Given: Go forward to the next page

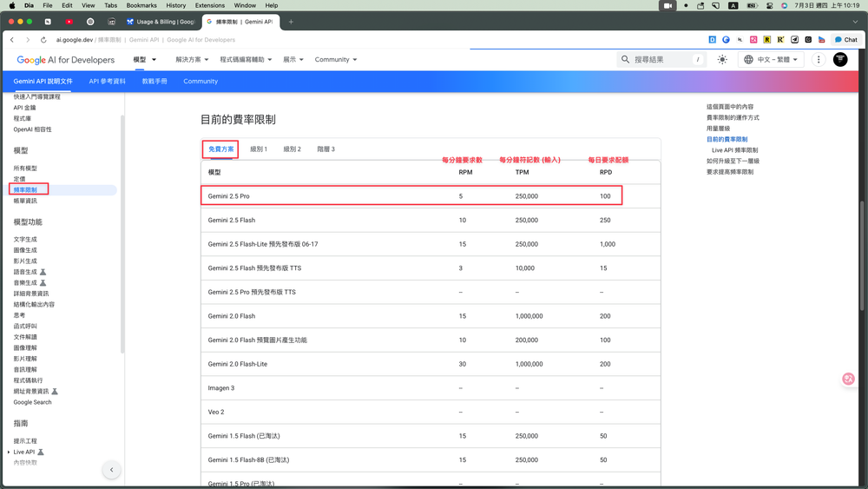Looking at the screenshot, I should (28, 40).
